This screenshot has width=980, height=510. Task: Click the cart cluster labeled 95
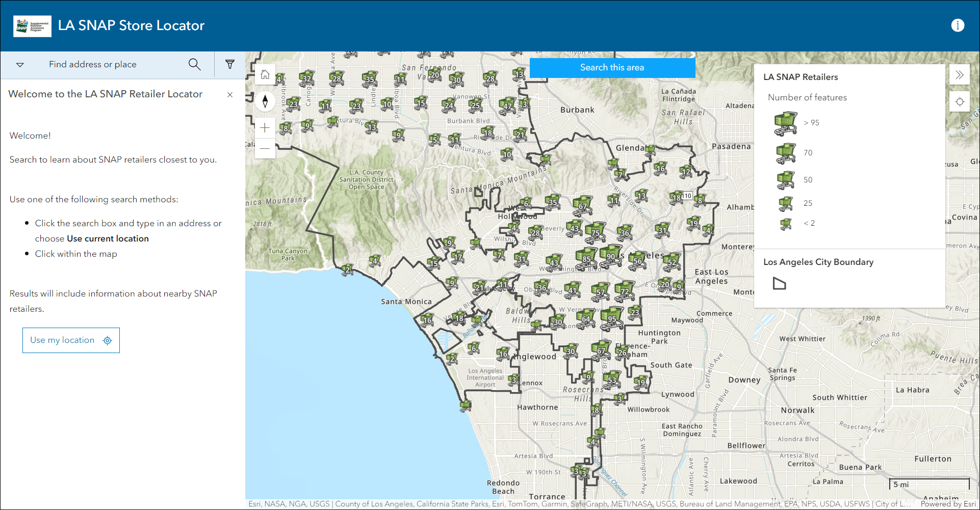click(612, 318)
